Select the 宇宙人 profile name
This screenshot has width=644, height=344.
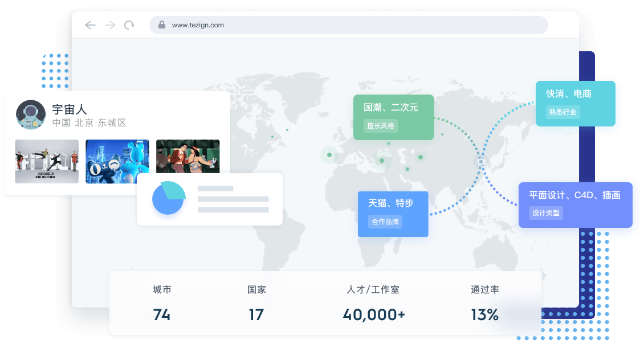pyautogui.click(x=70, y=109)
